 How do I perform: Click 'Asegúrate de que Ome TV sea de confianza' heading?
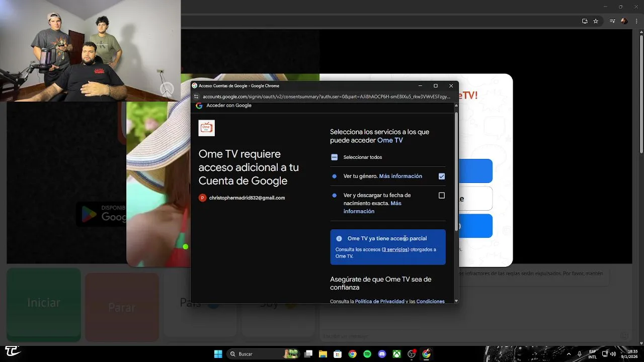[x=380, y=283]
